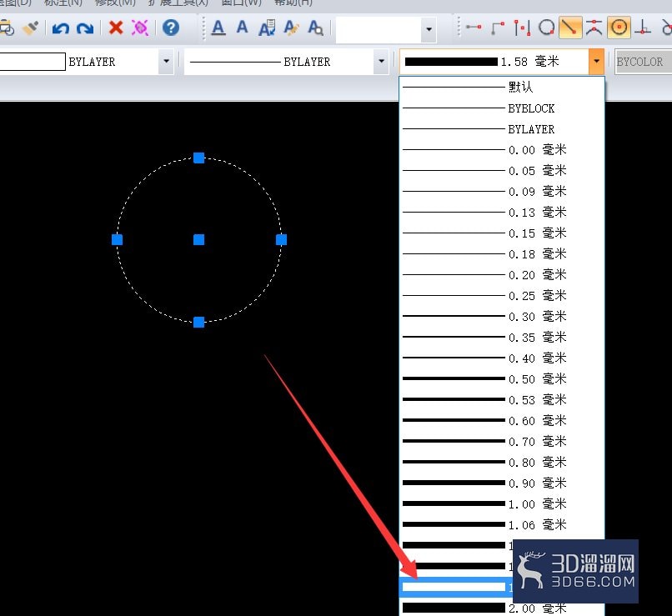
Task: Toggle the circle tangent snap icon
Action: pyautogui.click(x=546, y=28)
